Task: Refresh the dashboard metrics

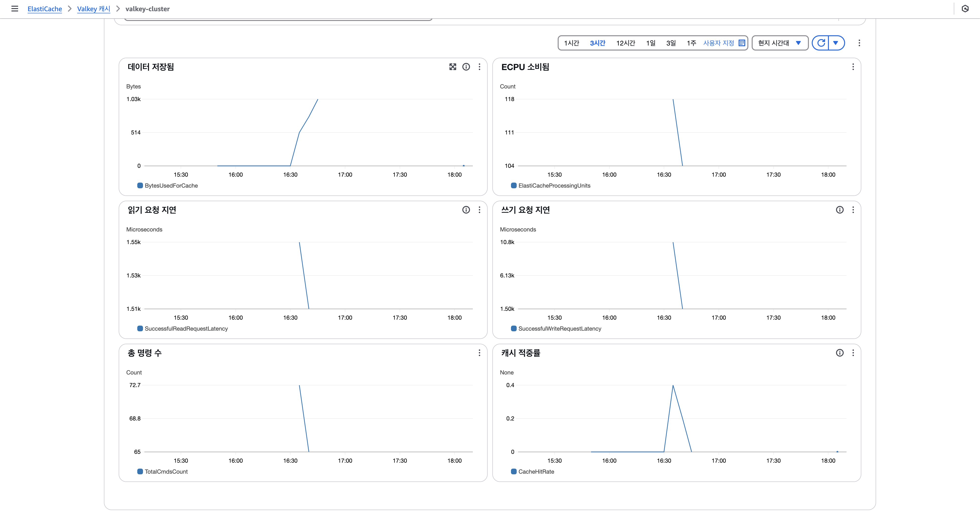Action: [x=821, y=43]
